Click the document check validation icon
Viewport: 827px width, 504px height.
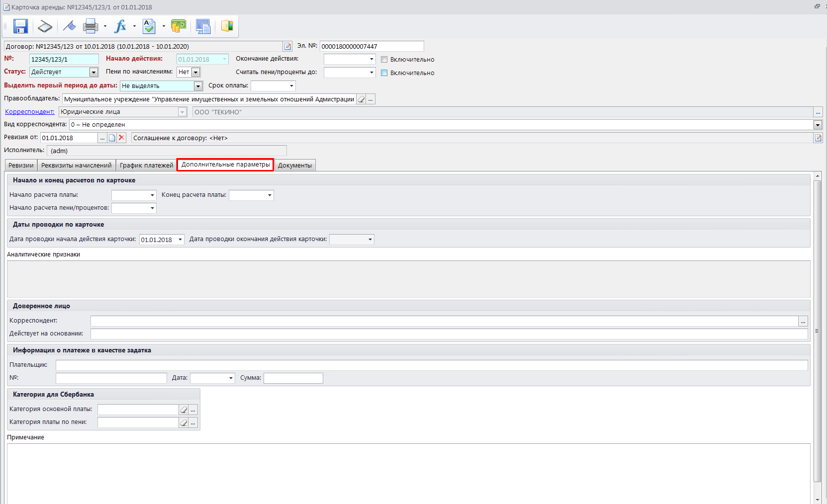click(x=149, y=26)
